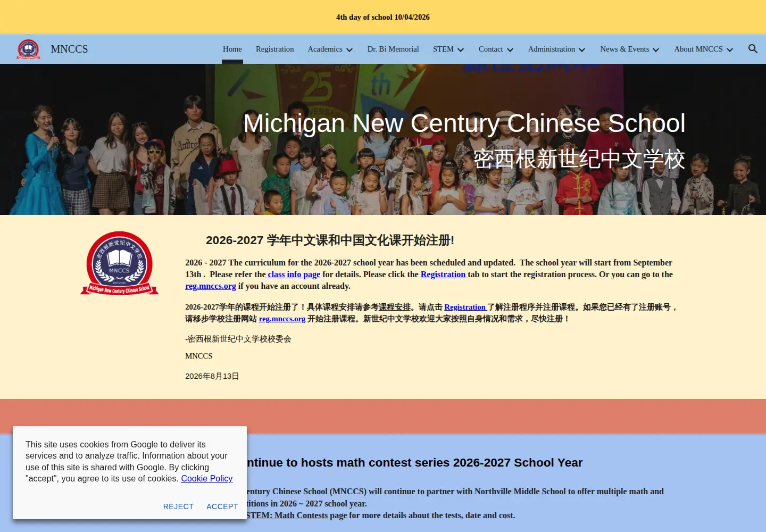Open the About MNCCS menu label
The height and width of the screenshot is (532, 766).
pos(698,49)
